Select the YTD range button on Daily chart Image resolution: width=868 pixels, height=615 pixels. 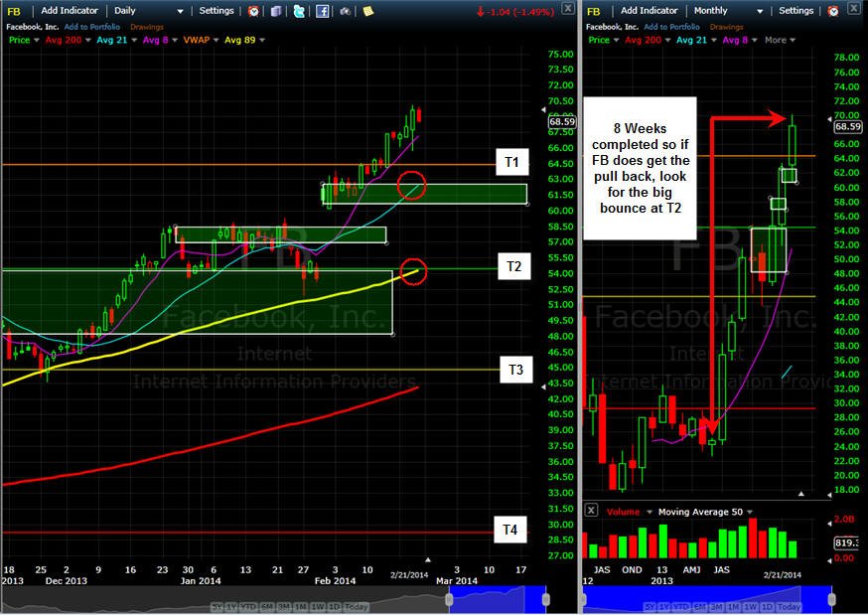click(248, 607)
